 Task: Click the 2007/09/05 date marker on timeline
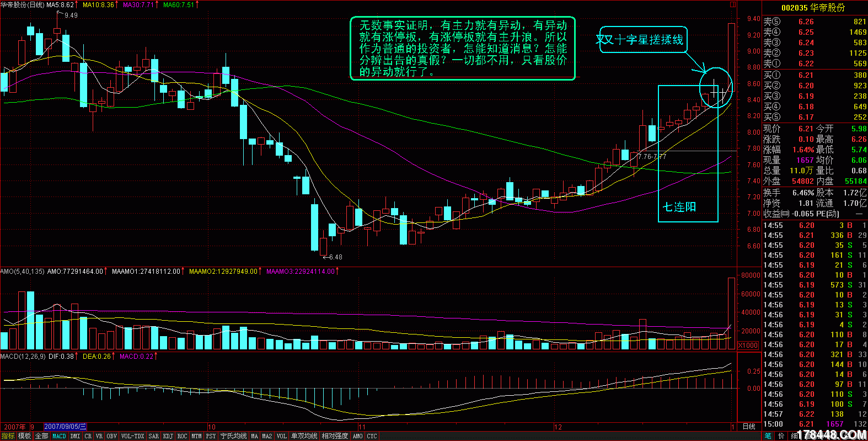[65, 427]
